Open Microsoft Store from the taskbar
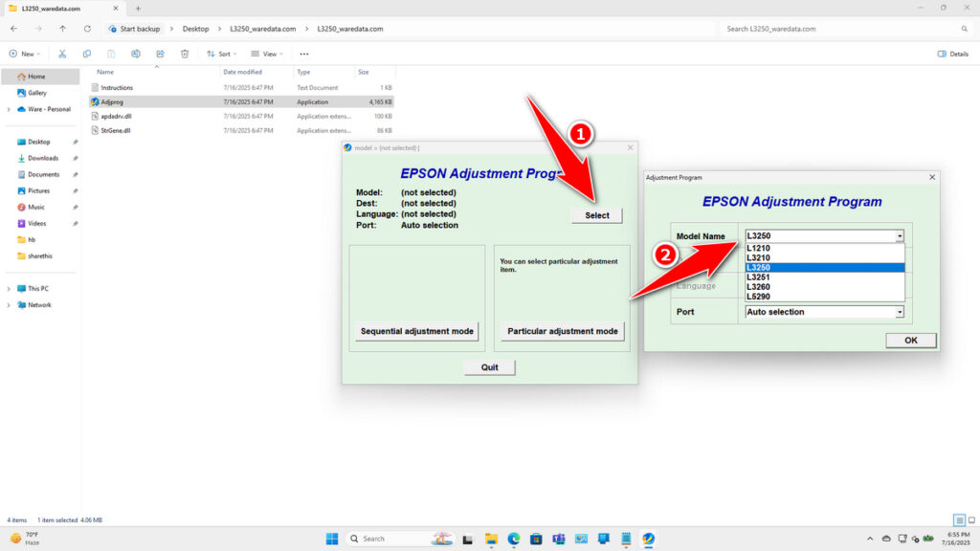This screenshot has height=551, width=980. tap(536, 539)
